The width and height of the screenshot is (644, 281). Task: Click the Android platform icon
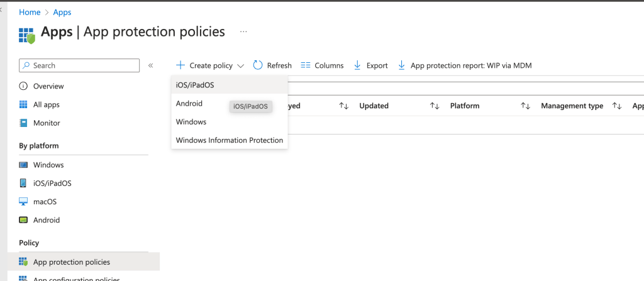click(x=23, y=220)
